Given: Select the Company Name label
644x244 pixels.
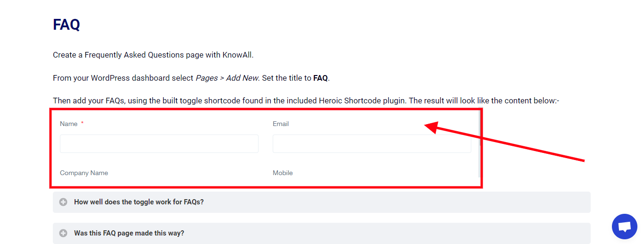Looking at the screenshot, I should pos(84,173).
